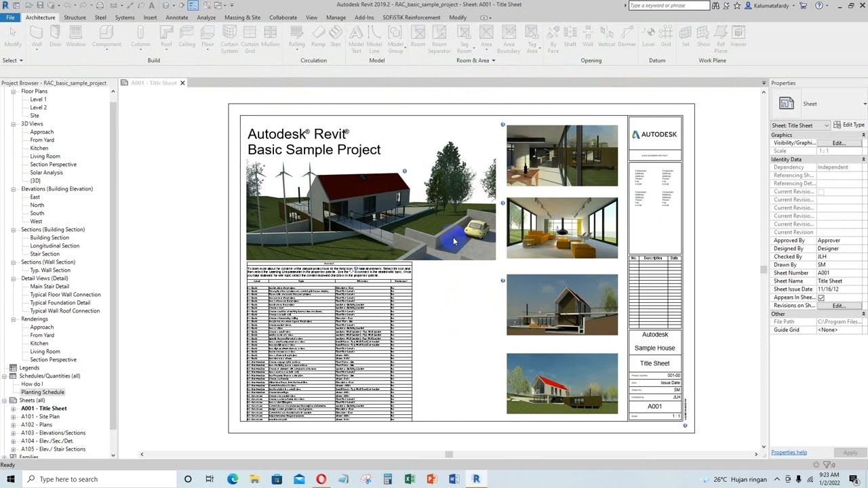Activate the Roof tool

coord(166,37)
